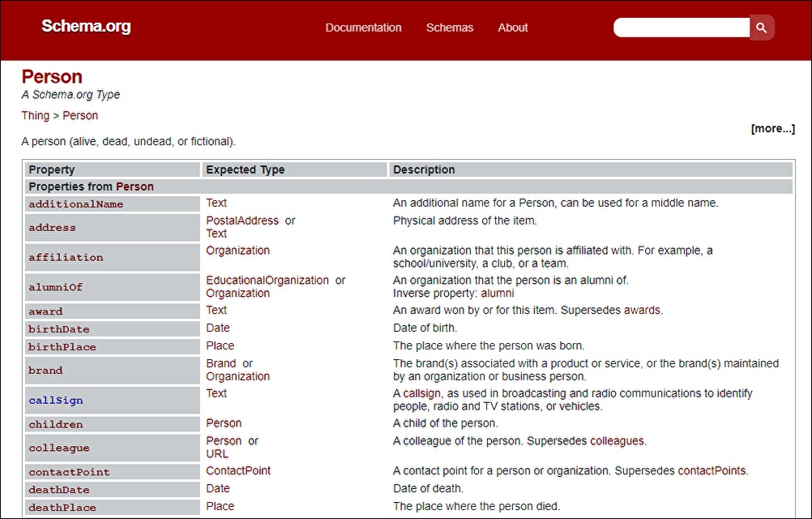812x519 pixels.
Task: Follow the superseded 'contactPoints' link
Action: [712, 471]
